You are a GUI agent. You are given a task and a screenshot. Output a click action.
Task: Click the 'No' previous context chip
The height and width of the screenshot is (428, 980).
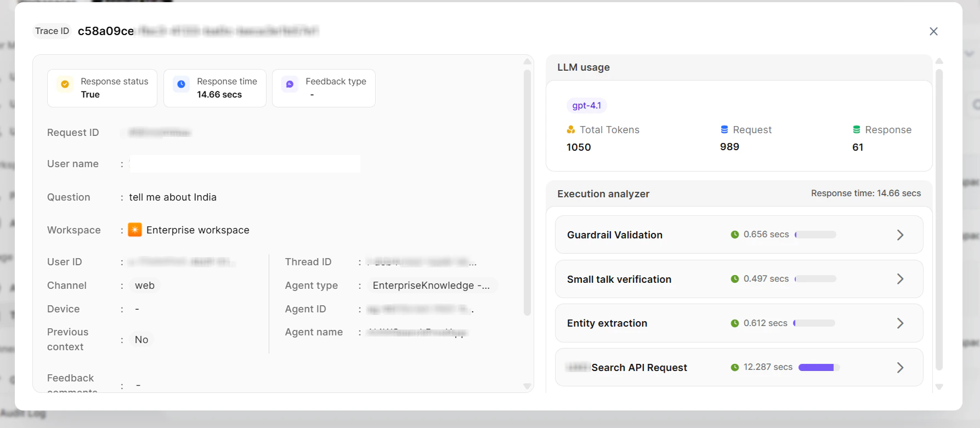(x=141, y=340)
